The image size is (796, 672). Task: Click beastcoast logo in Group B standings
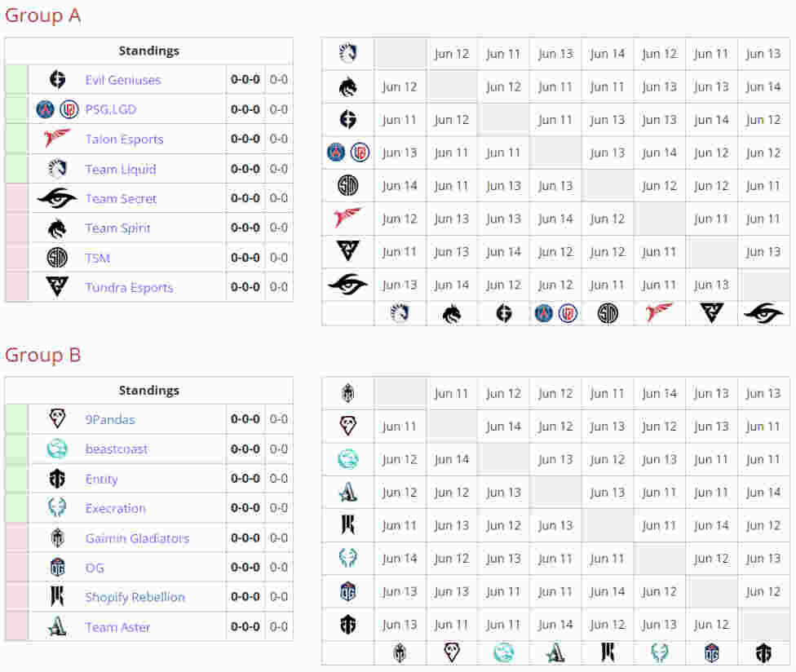coord(57,449)
